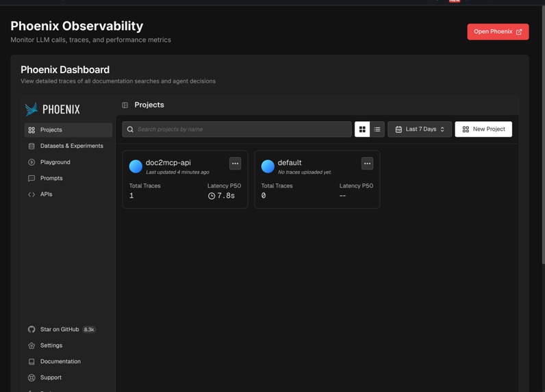Click the GitHub octocat icon
Screen dimensions: 545x392
coord(31,329)
